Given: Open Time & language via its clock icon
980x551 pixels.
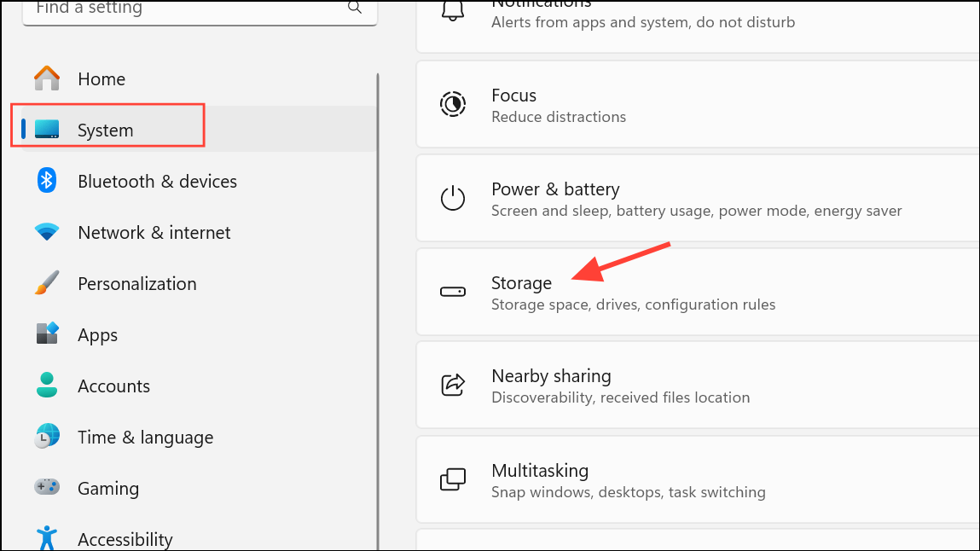Looking at the screenshot, I should point(46,437).
